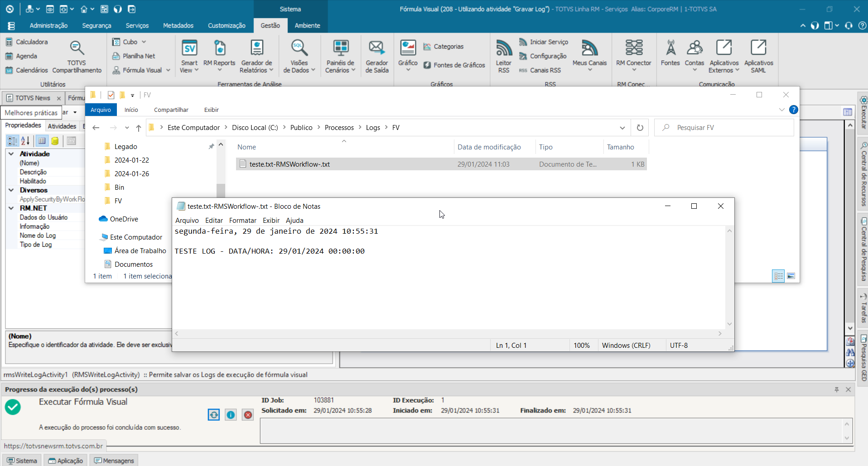Open RM Reports

tap(219, 56)
